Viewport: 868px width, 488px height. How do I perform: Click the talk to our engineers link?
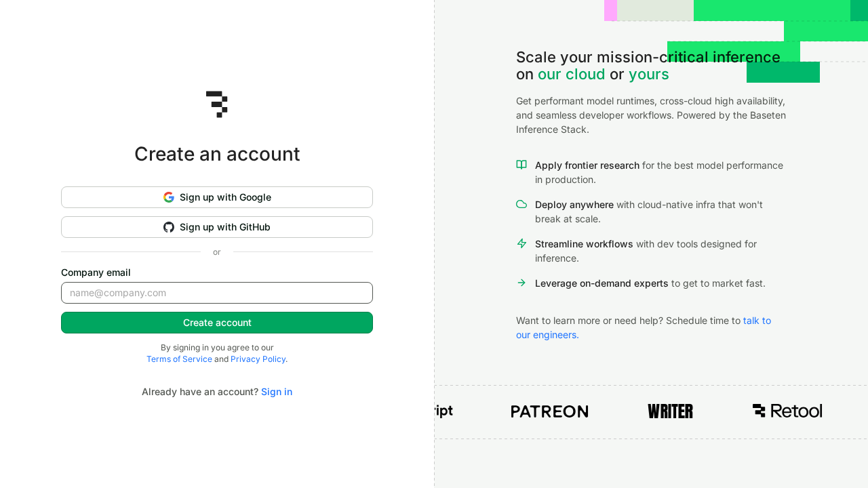[x=756, y=320]
